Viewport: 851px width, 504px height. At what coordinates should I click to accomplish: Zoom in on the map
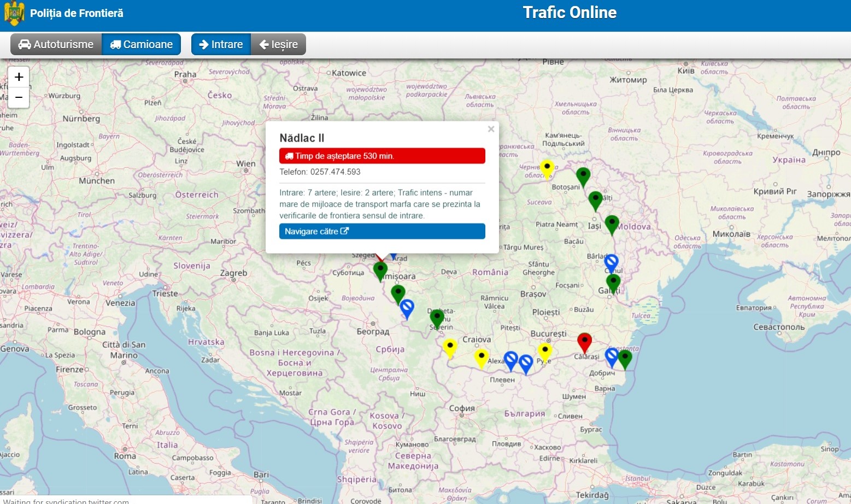19,77
